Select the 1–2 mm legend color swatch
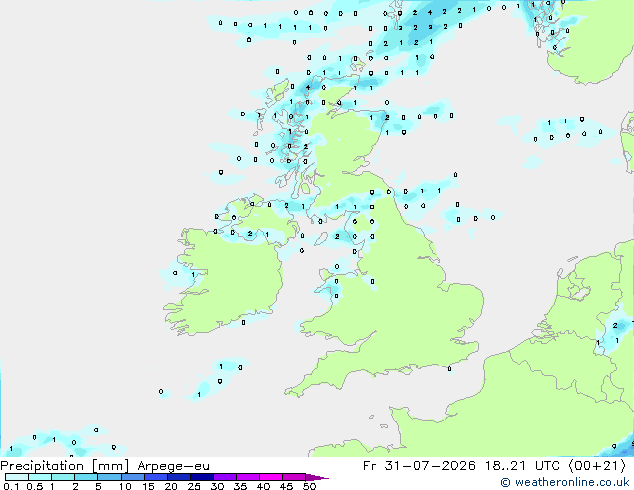This screenshot has width=634, height=490. (x=63, y=477)
